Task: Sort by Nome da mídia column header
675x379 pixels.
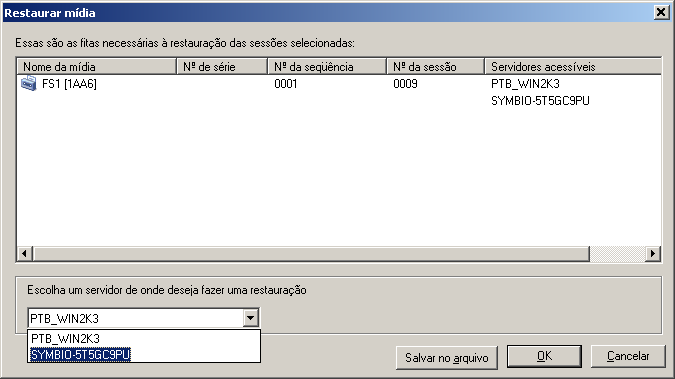Action: (96, 67)
